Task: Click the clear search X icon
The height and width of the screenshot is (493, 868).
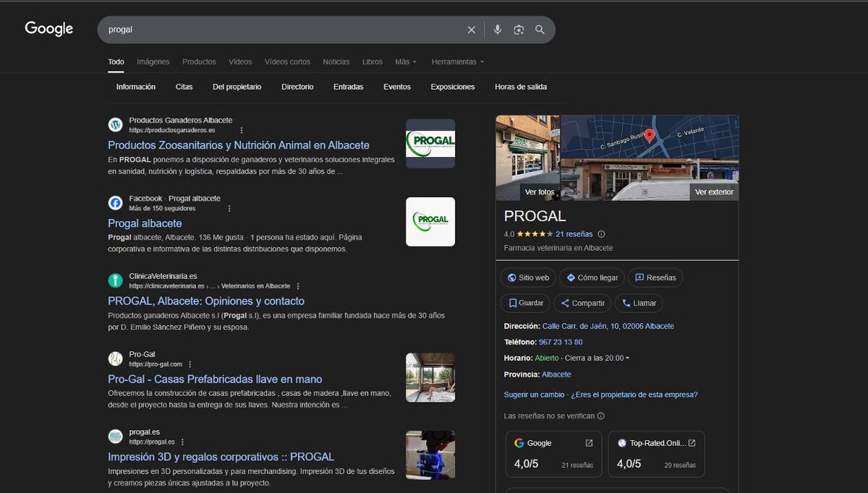Action: pyautogui.click(x=472, y=30)
